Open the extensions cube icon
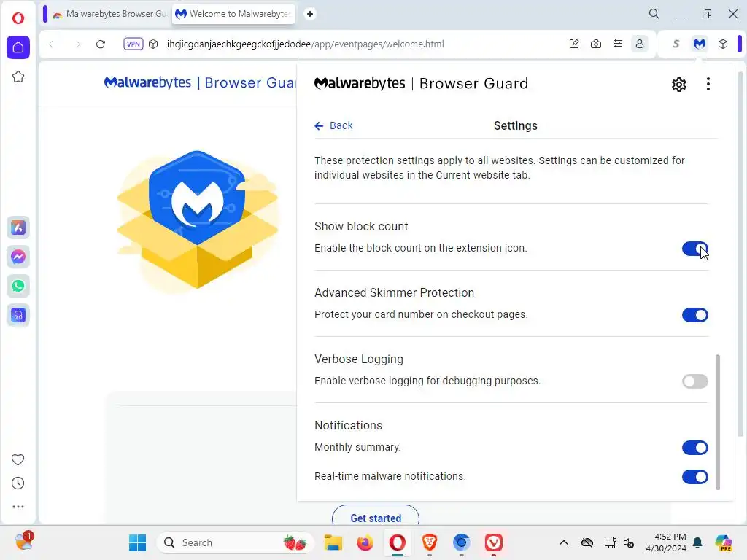Screen dimensions: 747x560 723,44
